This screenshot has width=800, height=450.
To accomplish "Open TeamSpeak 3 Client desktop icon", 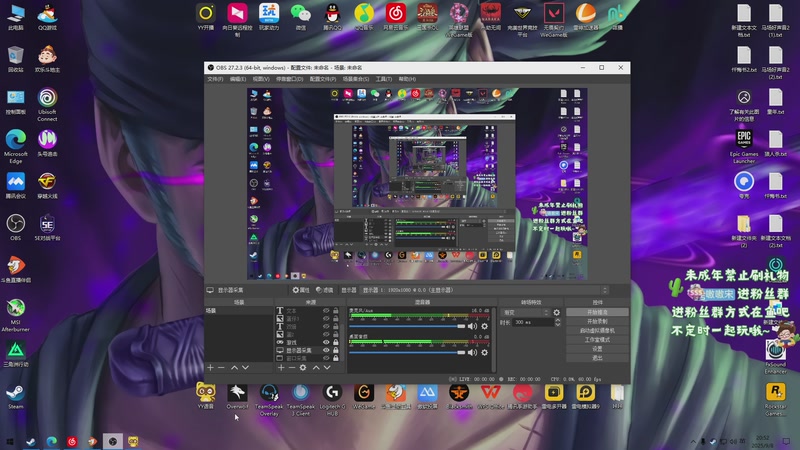I will (x=301, y=399).
